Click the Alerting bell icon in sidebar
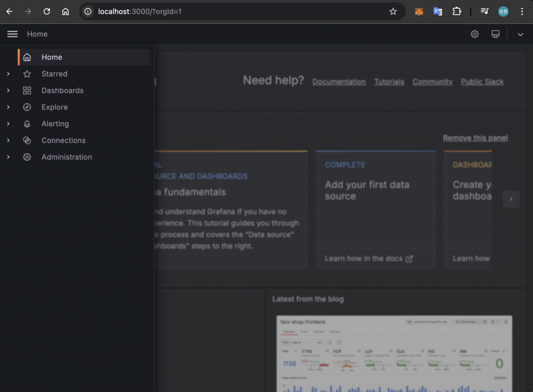Image resolution: width=533 pixels, height=392 pixels. (27, 124)
